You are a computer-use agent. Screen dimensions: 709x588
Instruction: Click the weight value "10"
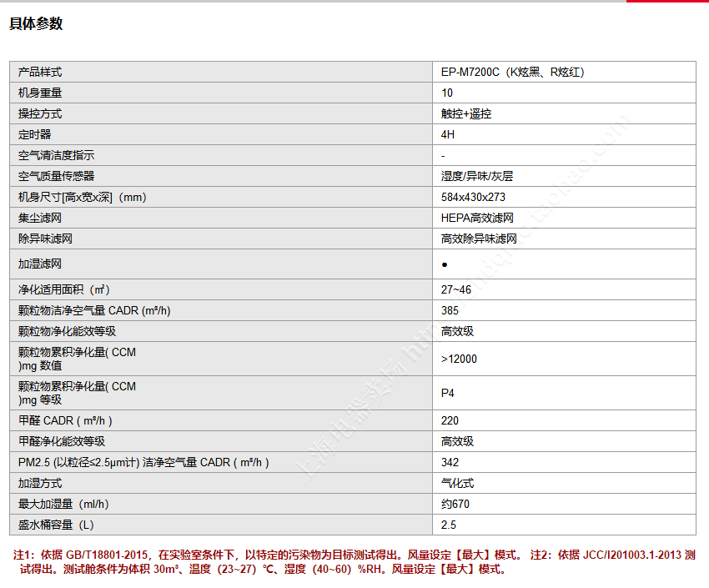pos(447,93)
